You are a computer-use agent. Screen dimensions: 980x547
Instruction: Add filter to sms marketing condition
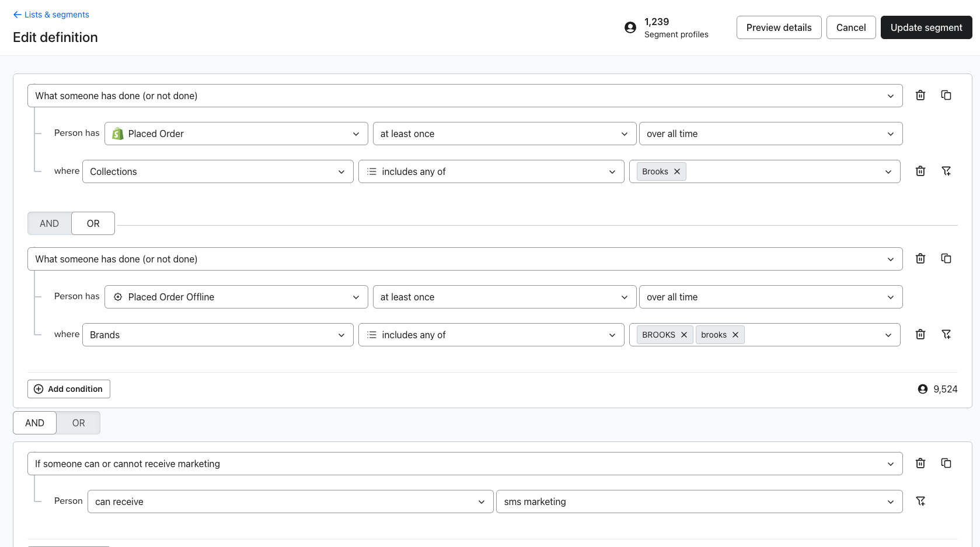(x=920, y=501)
